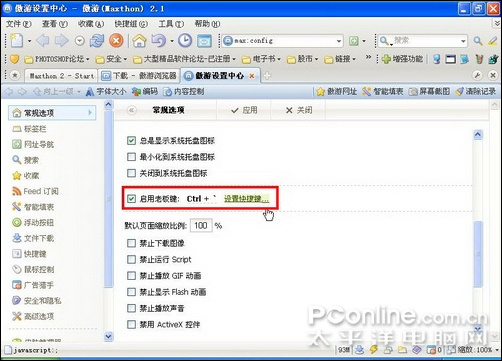Open the favorites shield icon
Viewport: 502px width, 361px height.
point(14,59)
